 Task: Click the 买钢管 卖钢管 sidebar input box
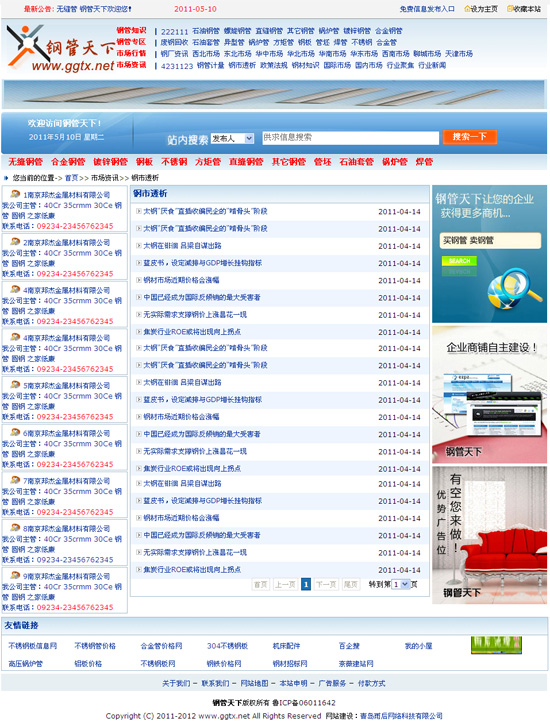[x=490, y=240]
